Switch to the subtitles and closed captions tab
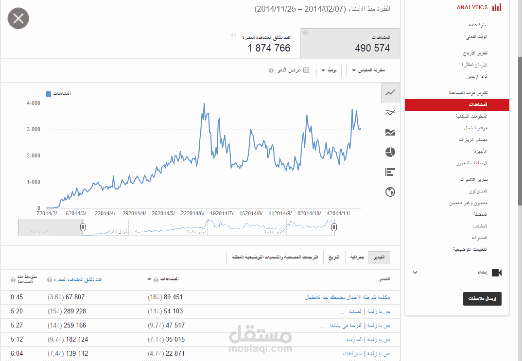 coord(275,257)
